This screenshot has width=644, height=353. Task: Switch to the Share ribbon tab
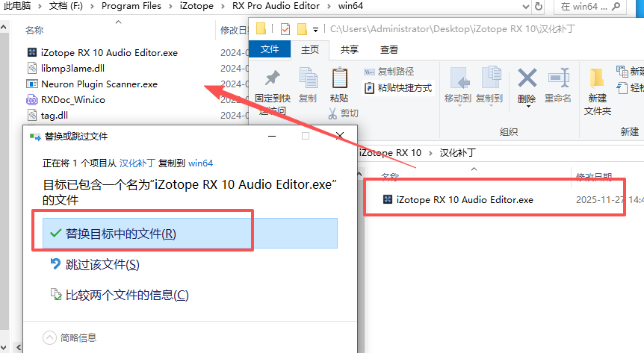(349, 50)
